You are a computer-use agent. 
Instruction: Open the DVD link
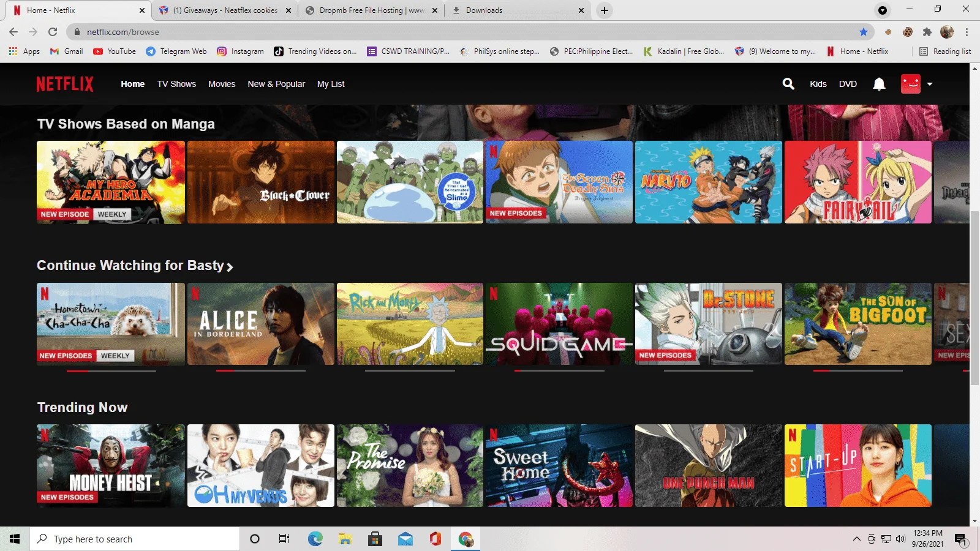[848, 84]
